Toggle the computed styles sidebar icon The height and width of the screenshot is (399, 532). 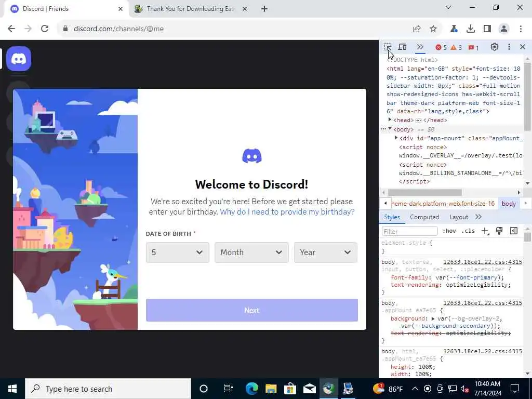tap(514, 231)
